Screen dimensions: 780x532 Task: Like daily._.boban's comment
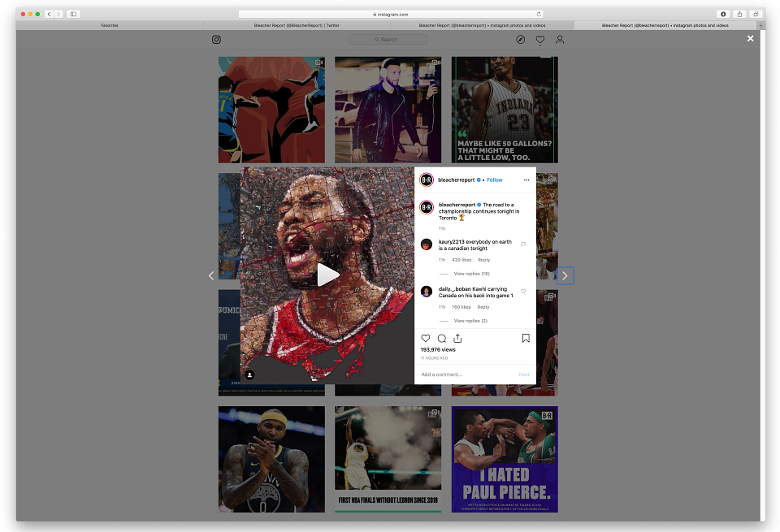coord(523,292)
